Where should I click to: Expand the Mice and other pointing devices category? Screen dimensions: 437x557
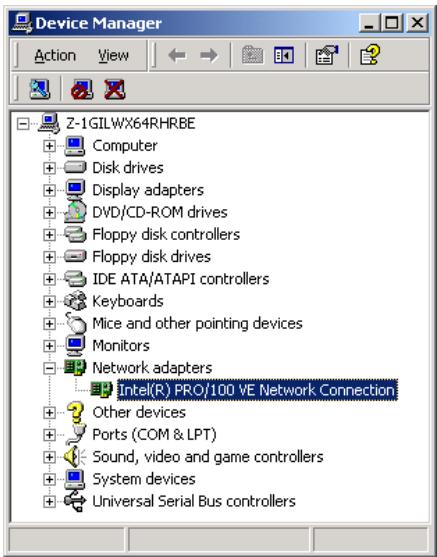coord(49,324)
